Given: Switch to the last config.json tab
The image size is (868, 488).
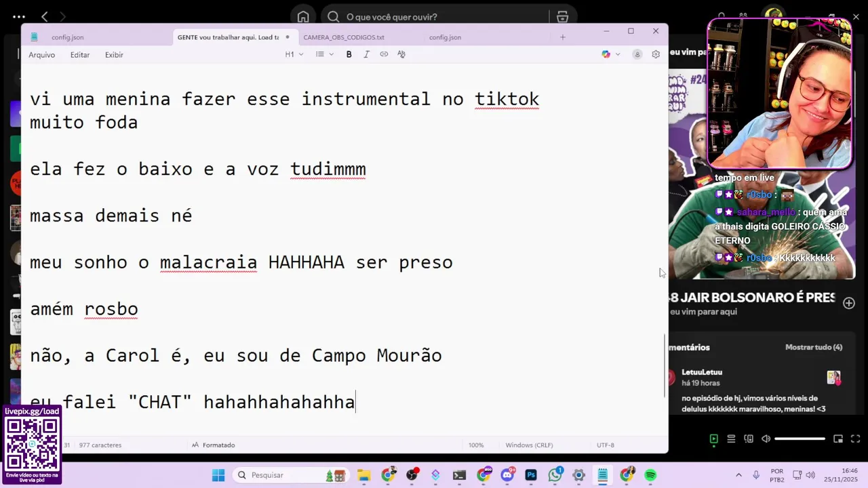Looking at the screenshot, I should point(445,37).
